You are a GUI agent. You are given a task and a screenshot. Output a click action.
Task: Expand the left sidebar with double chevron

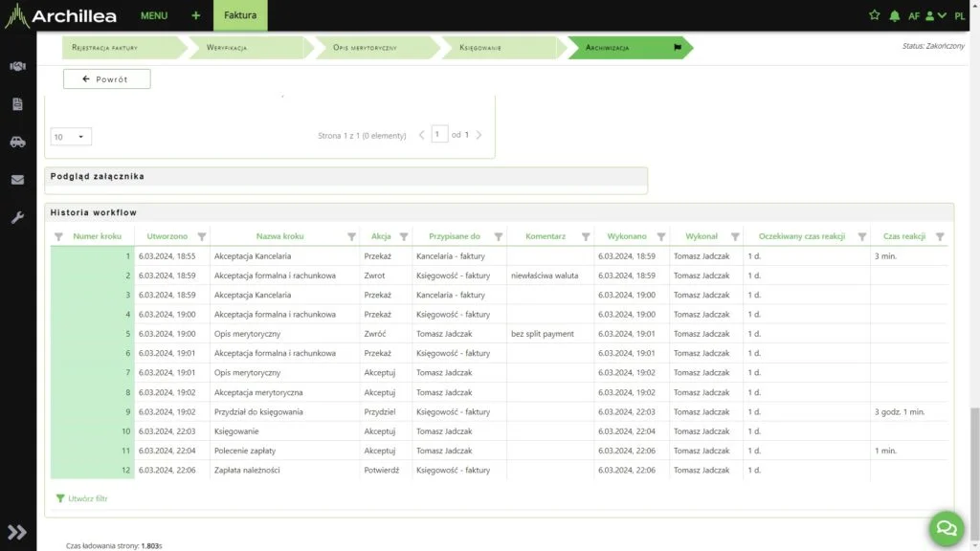click(17, 532)
